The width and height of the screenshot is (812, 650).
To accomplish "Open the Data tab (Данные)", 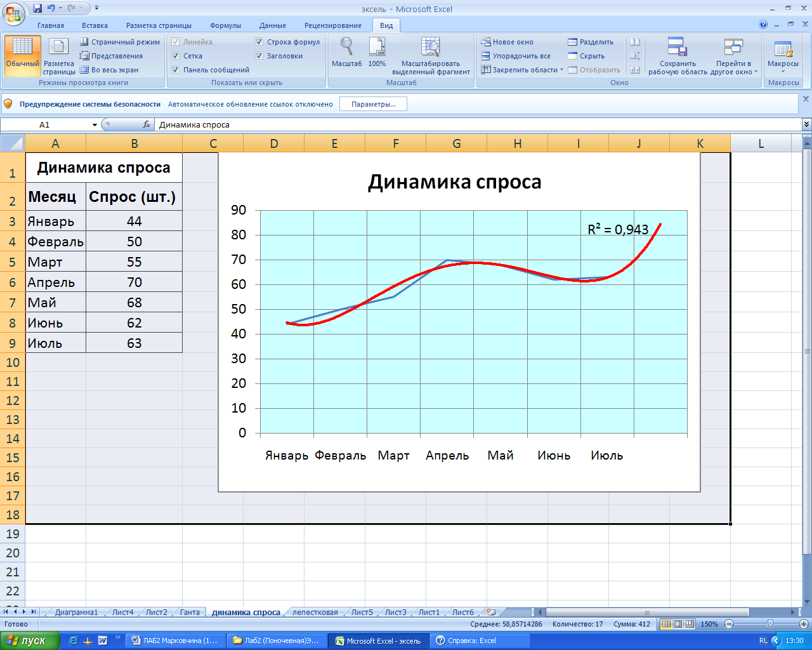I will pyautogui.click(x=273, y=25).
